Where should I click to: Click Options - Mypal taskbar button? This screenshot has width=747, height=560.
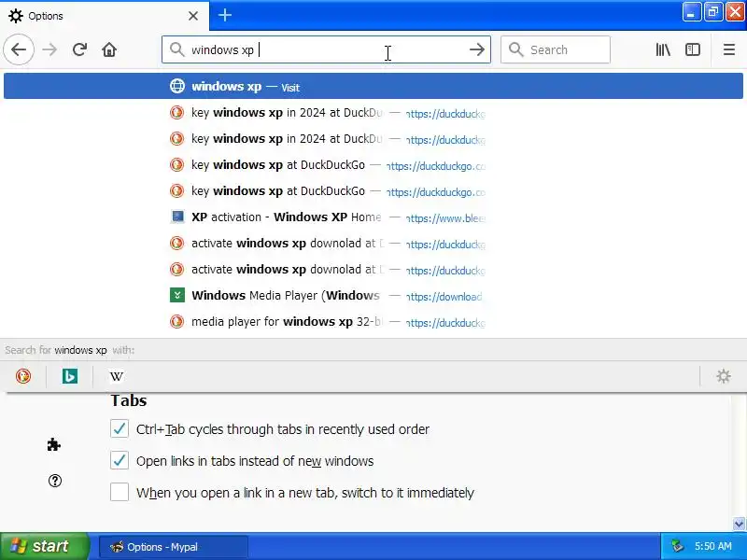(174, 547)
